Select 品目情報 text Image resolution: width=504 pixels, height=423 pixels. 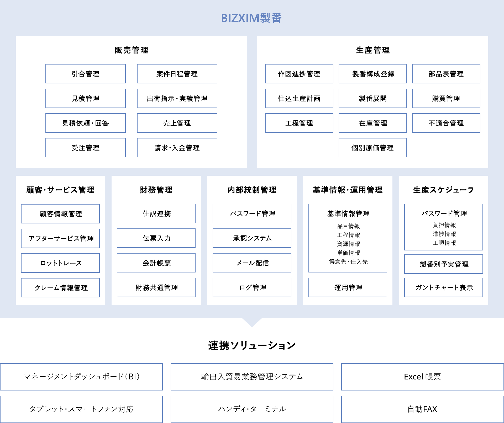point(348,226)
